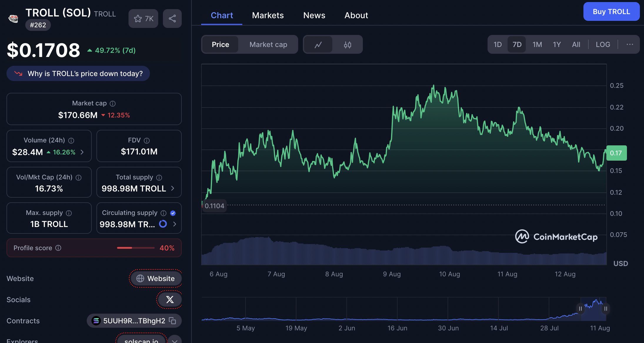This screenshot has width=644, height=343.
Task: Expand Volume (24h) details chevron
Action: coord(82,152)
